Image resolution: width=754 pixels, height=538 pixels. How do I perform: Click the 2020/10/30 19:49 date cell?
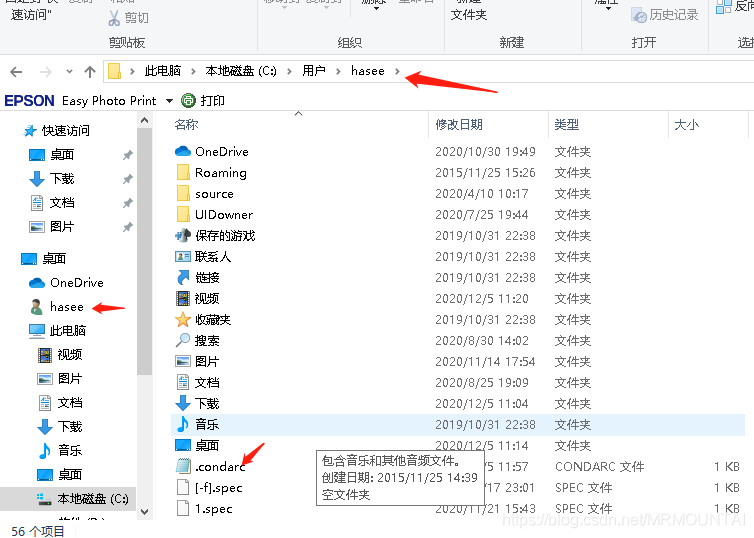(x=485, y=152)
